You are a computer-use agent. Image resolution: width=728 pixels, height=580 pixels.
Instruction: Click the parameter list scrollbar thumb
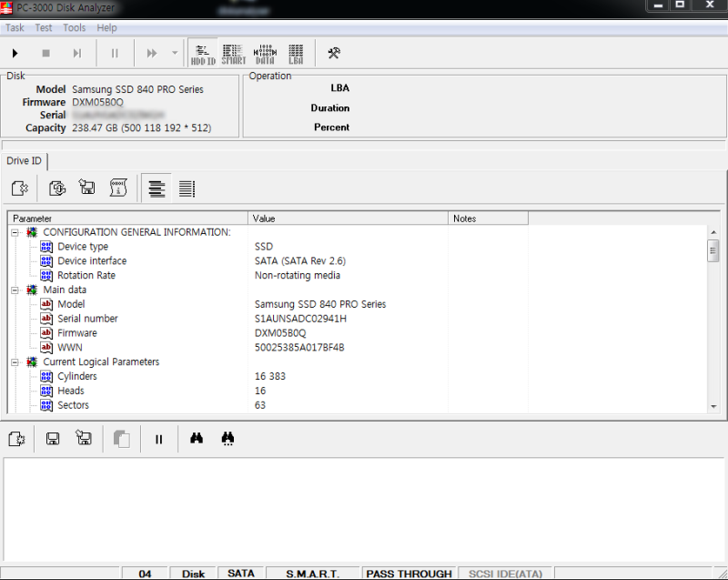point(713,250)
